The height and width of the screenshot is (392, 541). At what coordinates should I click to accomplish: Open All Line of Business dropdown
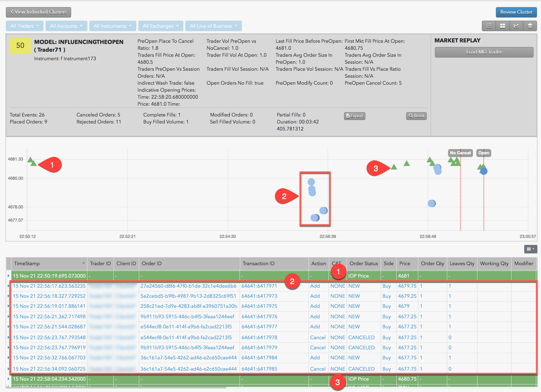(214, 26)
